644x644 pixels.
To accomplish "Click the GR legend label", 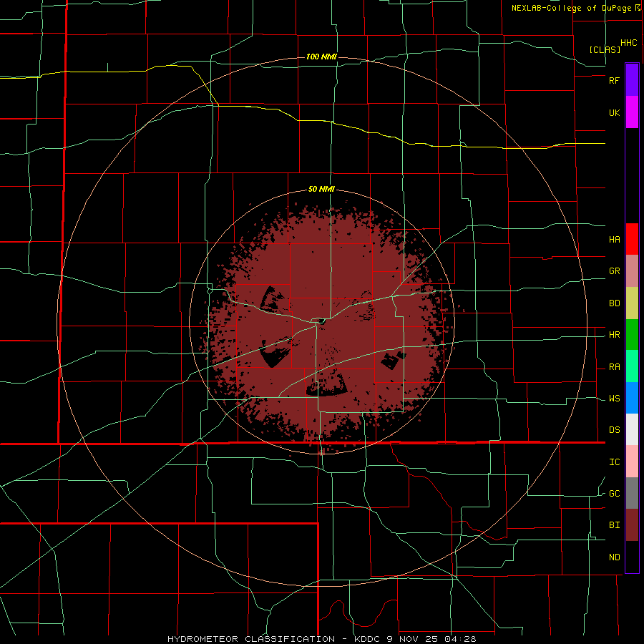I will tap(614, 271).
